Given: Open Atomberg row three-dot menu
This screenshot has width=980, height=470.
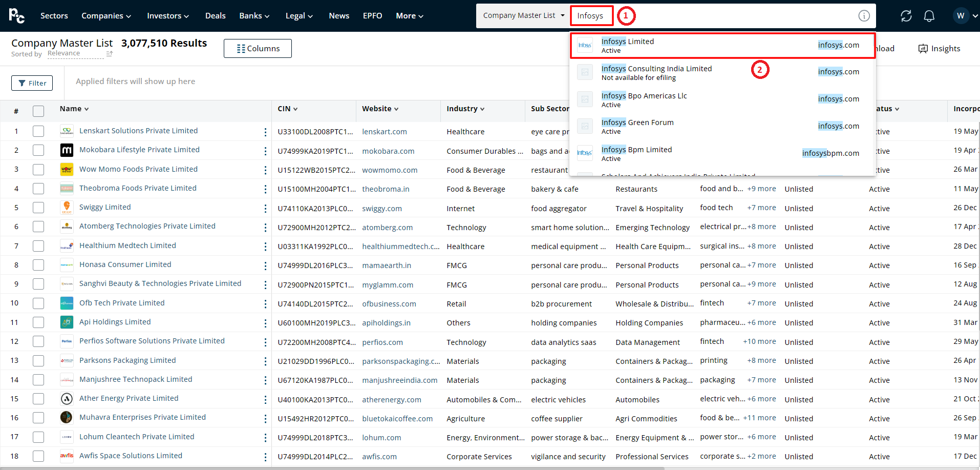Looking at the screenshot, I should tap(265, 227).
